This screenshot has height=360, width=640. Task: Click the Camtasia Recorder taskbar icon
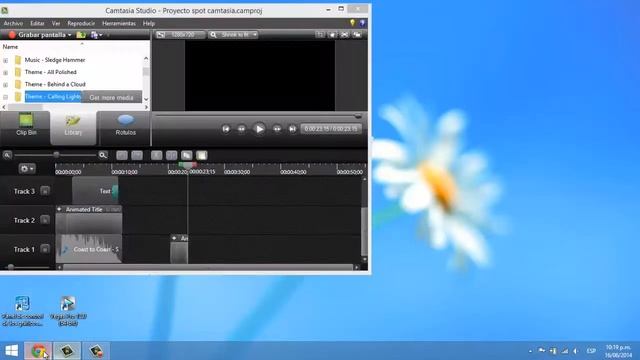96,351
